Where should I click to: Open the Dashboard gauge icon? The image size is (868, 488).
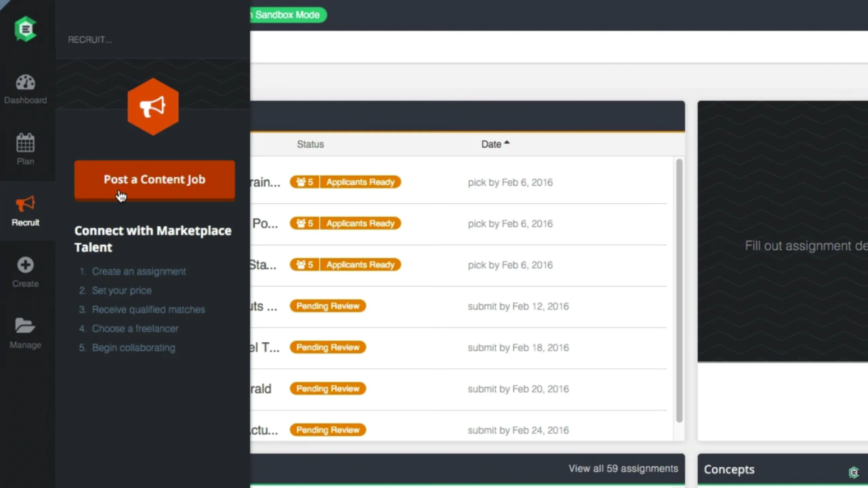click(25, 82)
